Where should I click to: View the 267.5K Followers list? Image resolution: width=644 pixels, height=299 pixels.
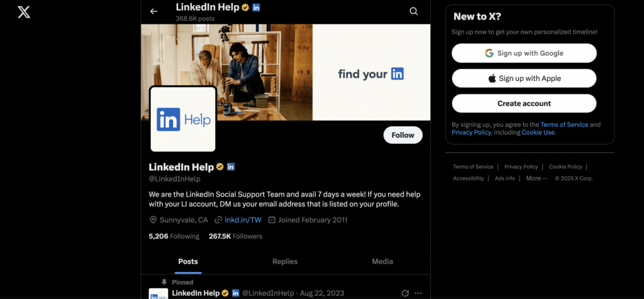[235, 236]
